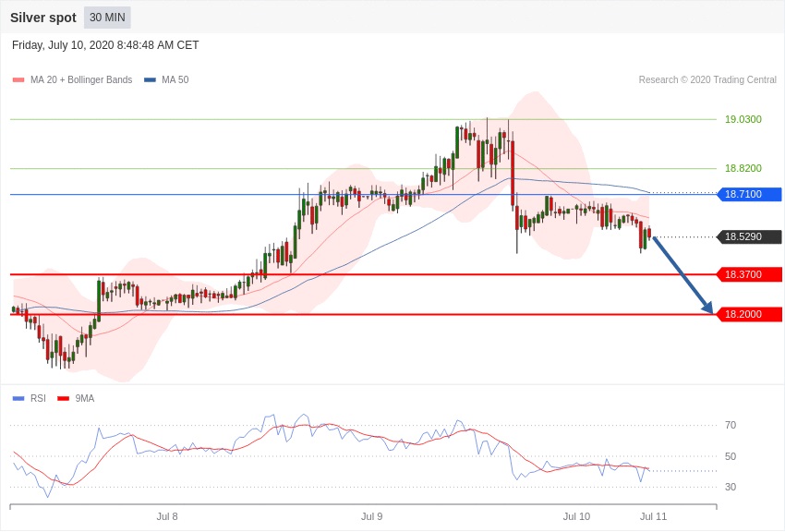The width and height of the screenshot is (785, 532).
Task: Click the red 18.3700 support tag
Action: point(749,275)
